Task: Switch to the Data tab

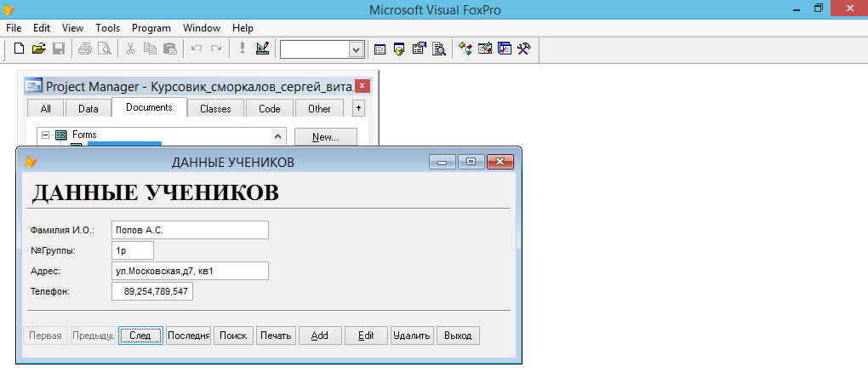Action: [x=88, y=109]
